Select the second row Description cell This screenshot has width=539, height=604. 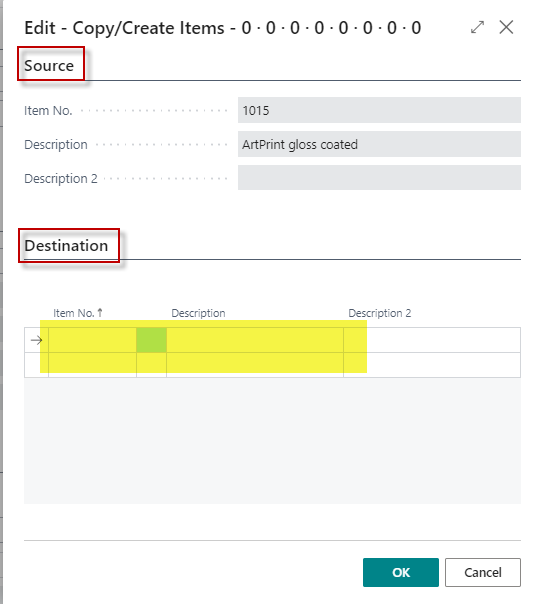point(255,365)
